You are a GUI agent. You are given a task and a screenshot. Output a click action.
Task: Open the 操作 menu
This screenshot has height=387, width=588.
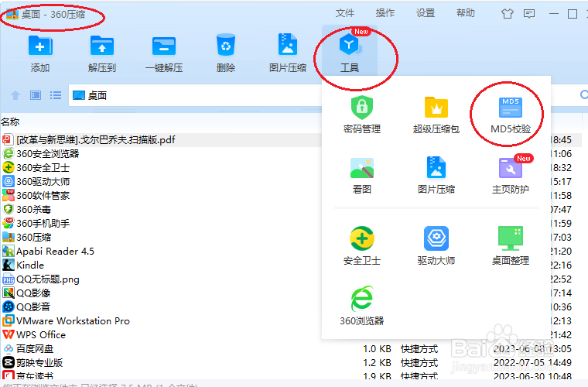click(x=385, y=13)
